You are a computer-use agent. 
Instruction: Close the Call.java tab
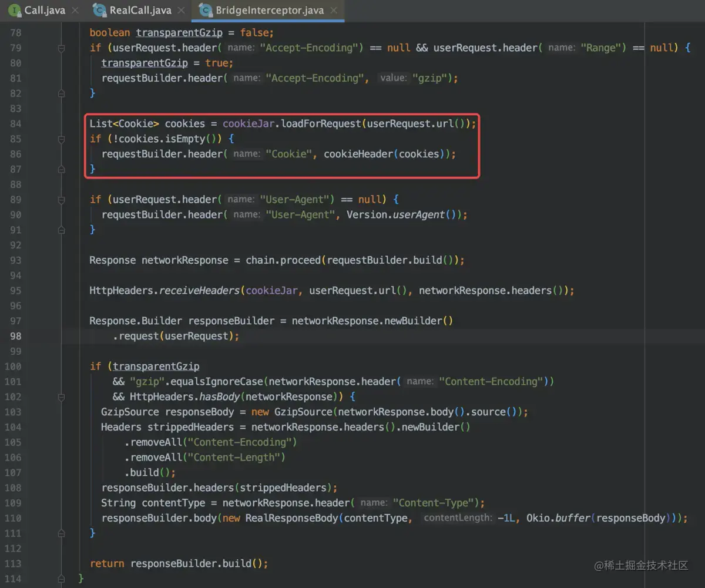(x=76, y=11)
